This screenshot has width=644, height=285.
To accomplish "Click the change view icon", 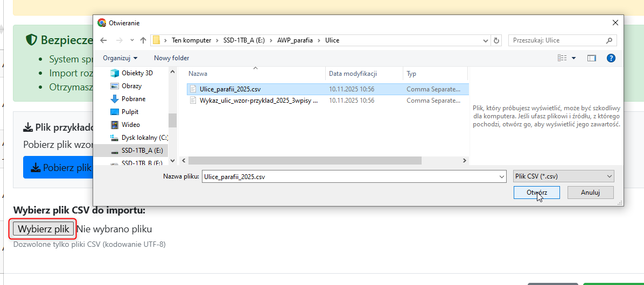I will 563,58.
